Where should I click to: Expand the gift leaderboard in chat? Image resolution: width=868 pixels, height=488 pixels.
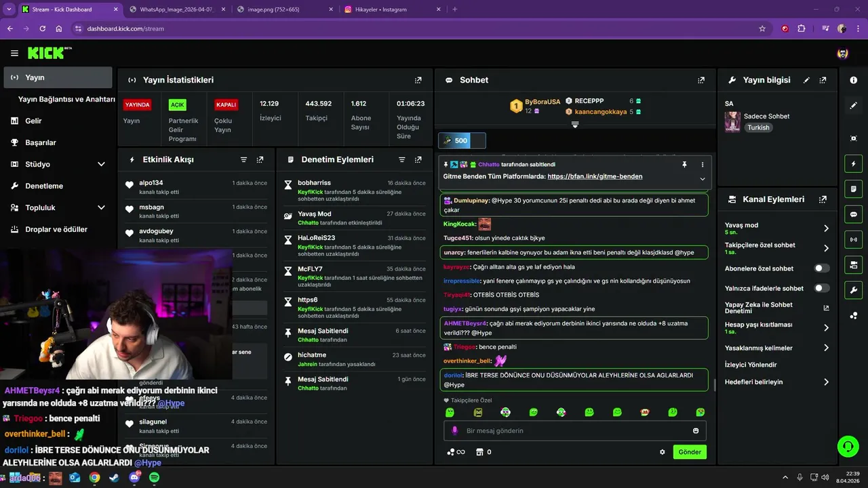575,125
